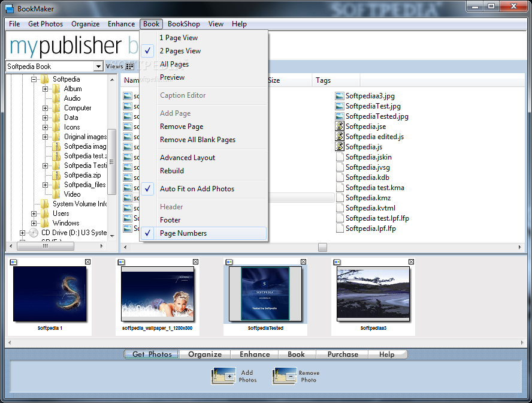This screenshot has height=403, width=532.
Task: Expand the Album folder
Action: coord(45,89)
